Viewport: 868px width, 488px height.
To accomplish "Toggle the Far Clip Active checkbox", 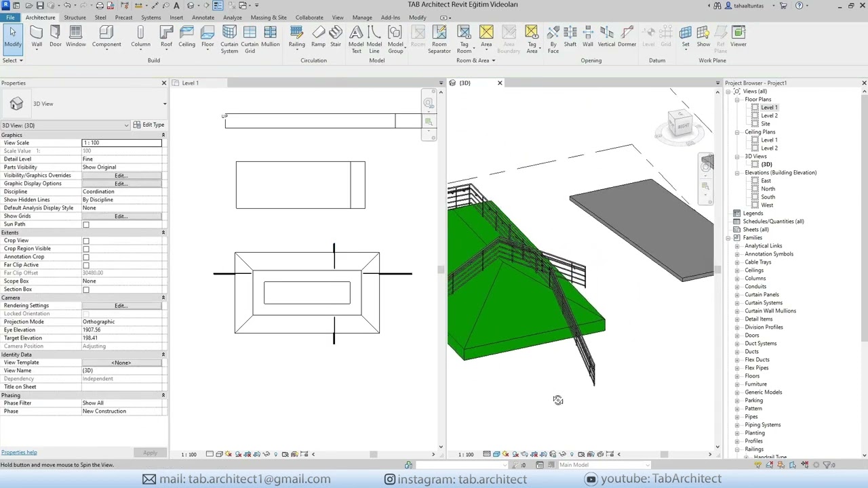I will click(x=85, y=265).
